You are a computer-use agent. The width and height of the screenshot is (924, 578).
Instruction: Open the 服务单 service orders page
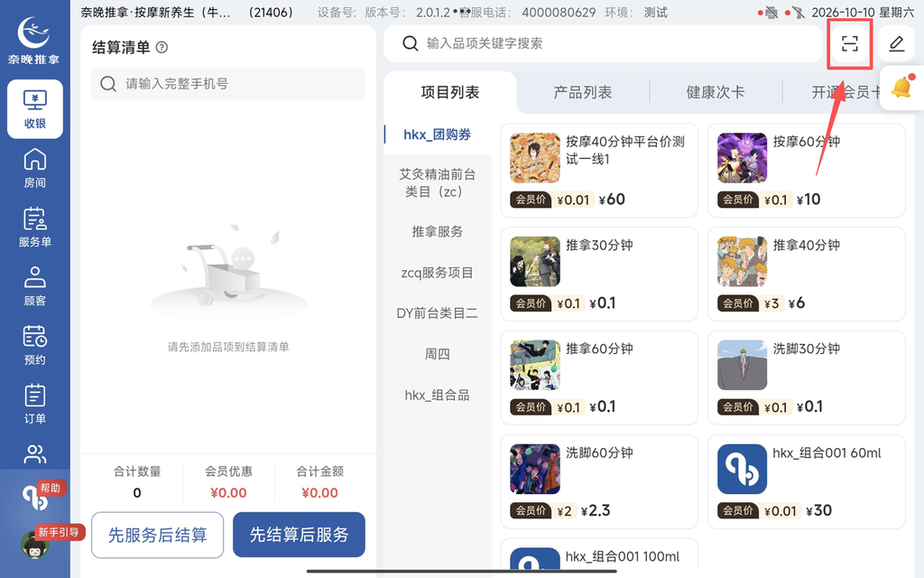click(x=35, y=227)
